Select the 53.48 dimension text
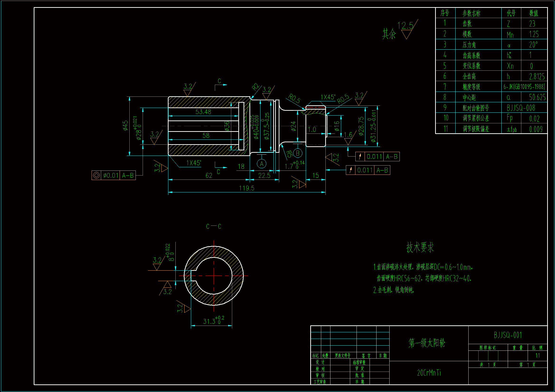This screenshot has height=392, width=555. [x=203, y=112]
